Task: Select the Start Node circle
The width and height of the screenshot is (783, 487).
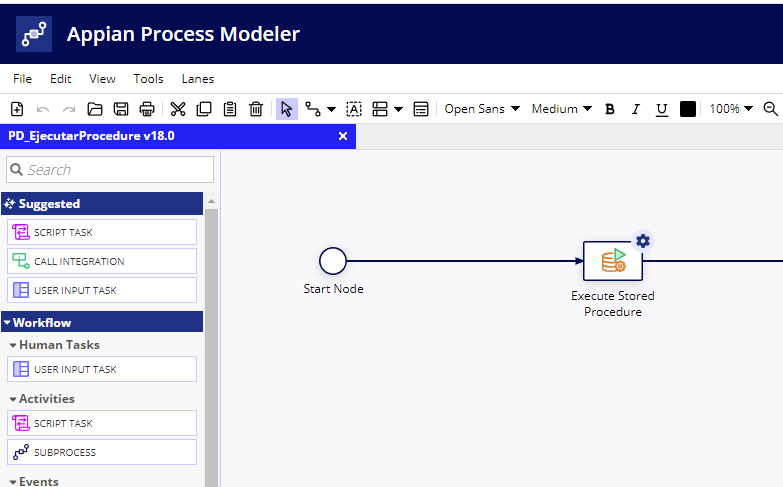Action: [x=333, y=261]
